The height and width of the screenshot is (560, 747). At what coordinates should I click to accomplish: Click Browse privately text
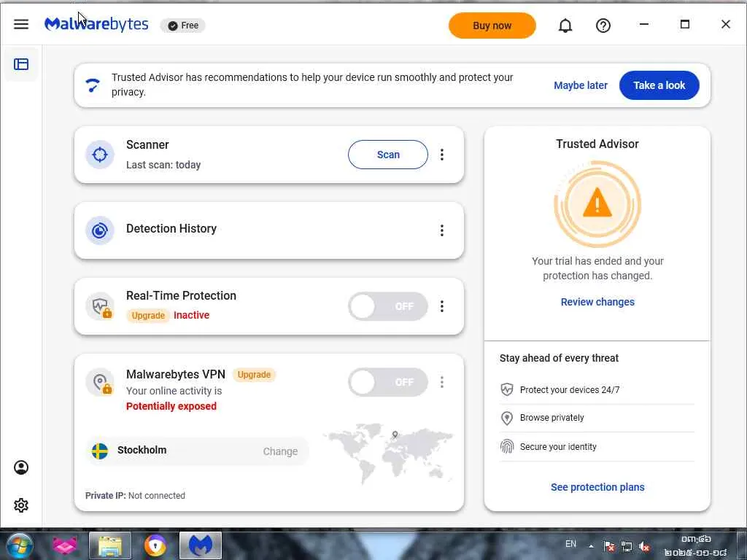[551, 418]
